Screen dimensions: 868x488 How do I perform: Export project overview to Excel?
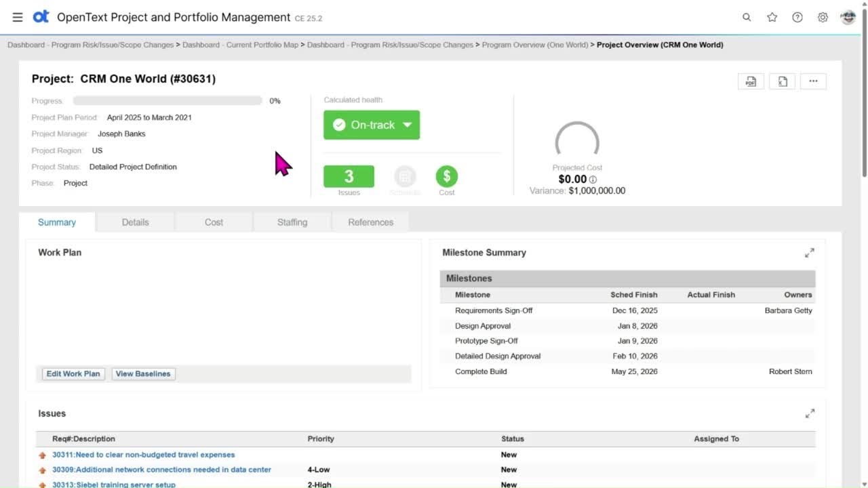[783, 81]
